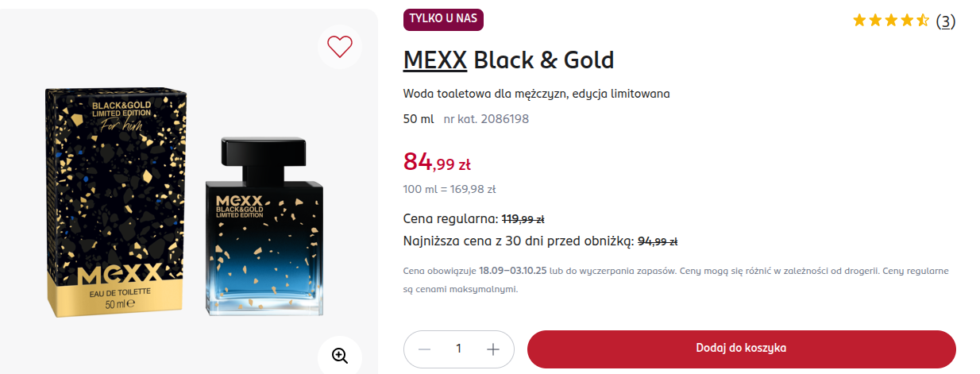Open the MEXX brand link
Viewport: 980px width, 374px height.
coord(434,60)
